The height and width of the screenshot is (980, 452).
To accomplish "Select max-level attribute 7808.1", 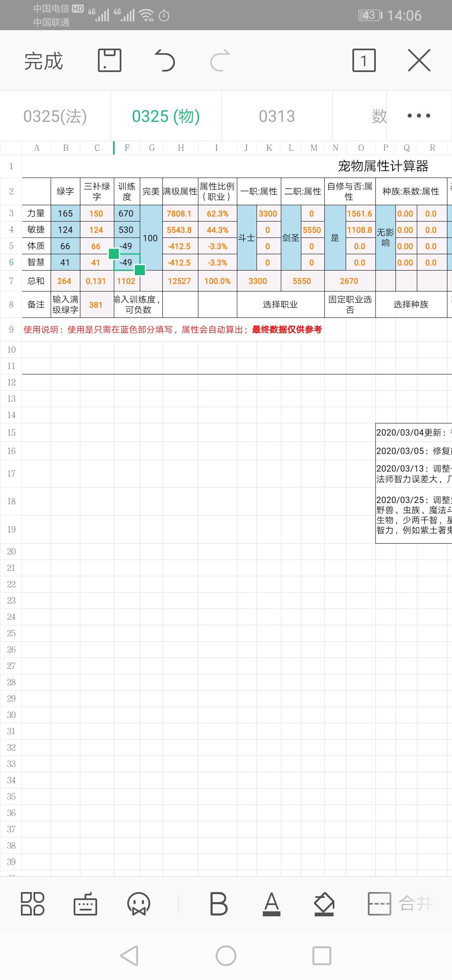I will point(180,213).
